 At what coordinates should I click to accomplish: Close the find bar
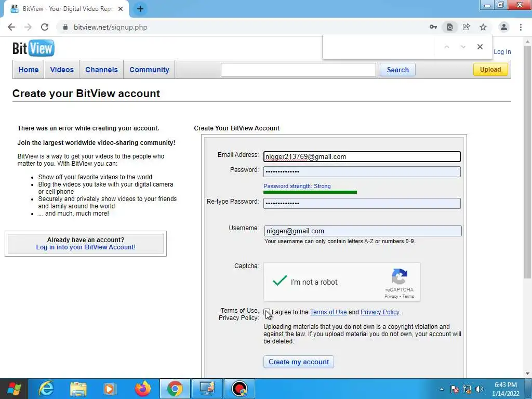tap(480, 47)
